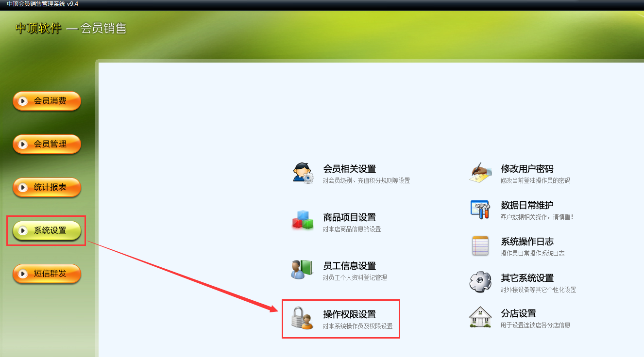
Task: Click the 商品项目设置 colored cubes icon
Action: tap(303, 220)
